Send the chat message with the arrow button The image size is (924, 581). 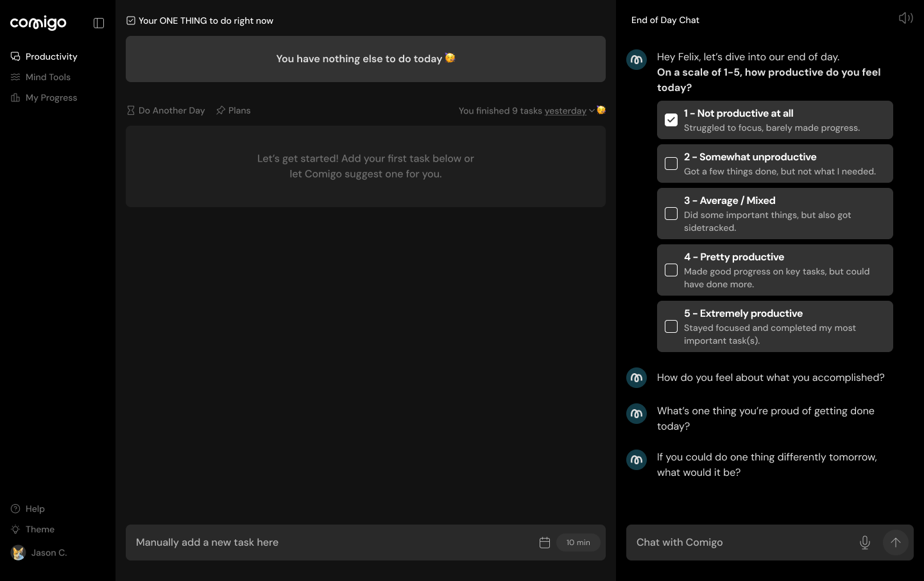tap(896, 543)
